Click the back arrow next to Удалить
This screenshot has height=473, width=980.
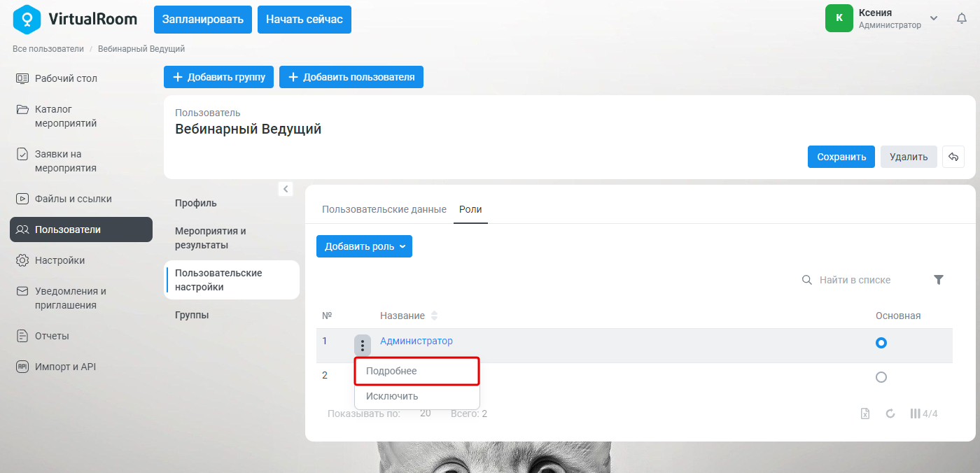(953, 157)
